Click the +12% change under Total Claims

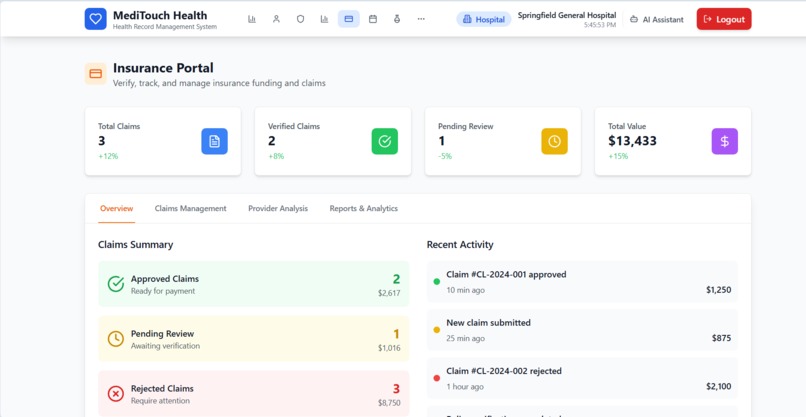pyautogui.click(x=108, y=156)
